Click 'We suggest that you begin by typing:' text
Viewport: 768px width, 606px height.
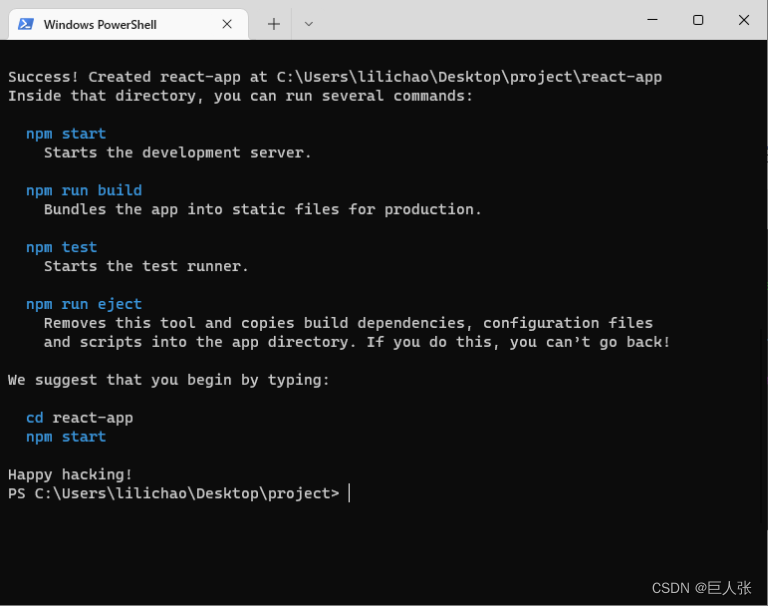168,380
